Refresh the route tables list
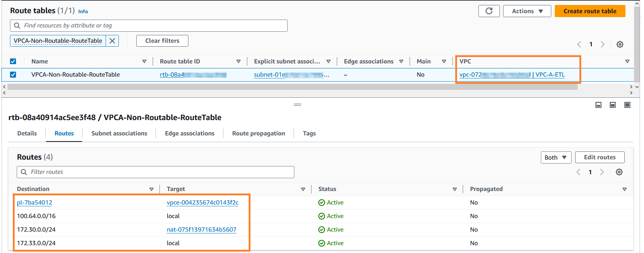The width and height of the screenshot is (644, 253). coord(489,11)
